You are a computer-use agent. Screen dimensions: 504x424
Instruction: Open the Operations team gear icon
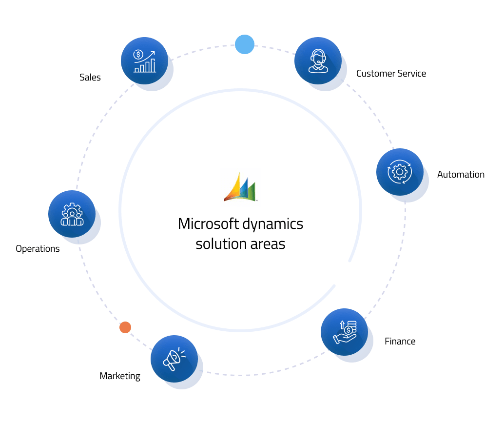[72, 214]
